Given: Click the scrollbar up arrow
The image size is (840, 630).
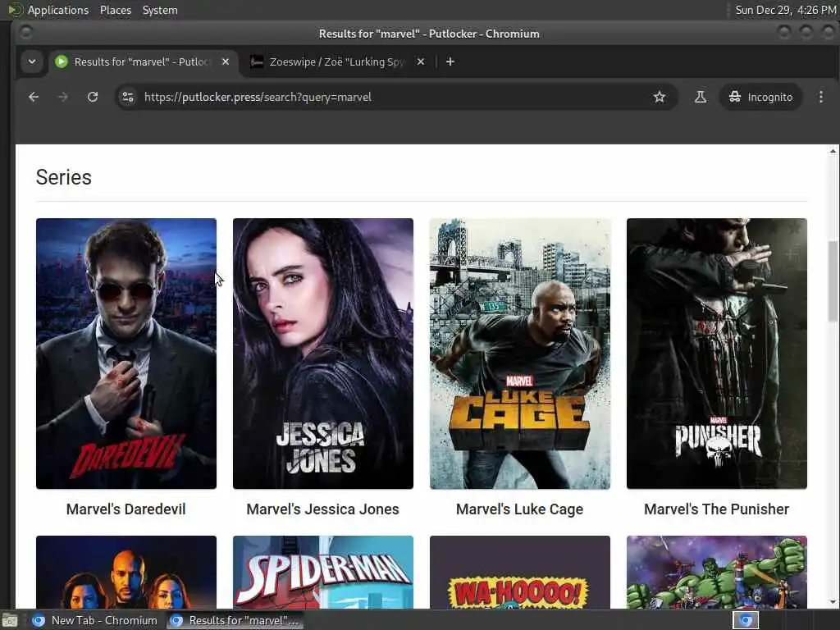Looking at the screenshot, I should coord(833,151).
